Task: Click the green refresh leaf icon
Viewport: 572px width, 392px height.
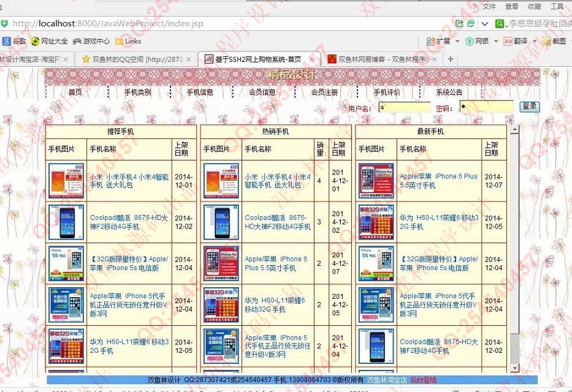Action: (x=471, y=24)
